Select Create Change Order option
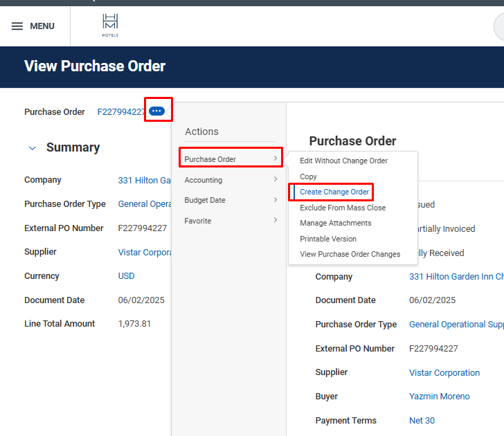The image size is (504, 436). point(334,192)
